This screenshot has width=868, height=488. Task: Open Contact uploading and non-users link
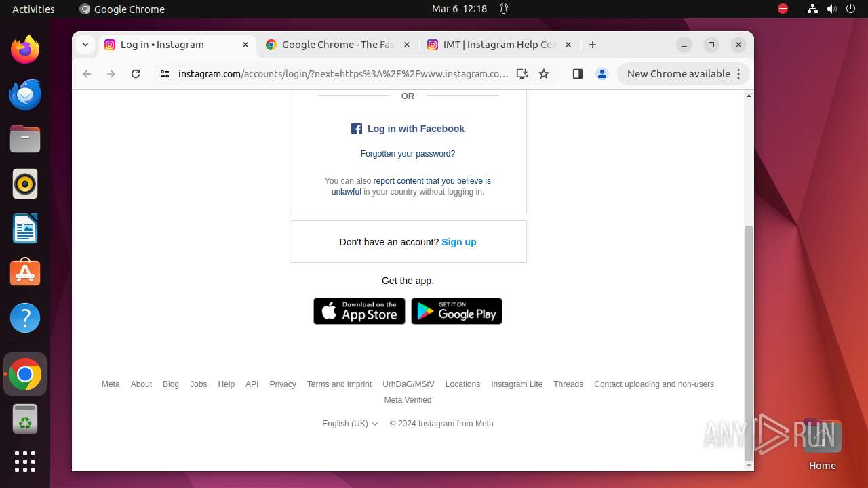pos(654,384)
